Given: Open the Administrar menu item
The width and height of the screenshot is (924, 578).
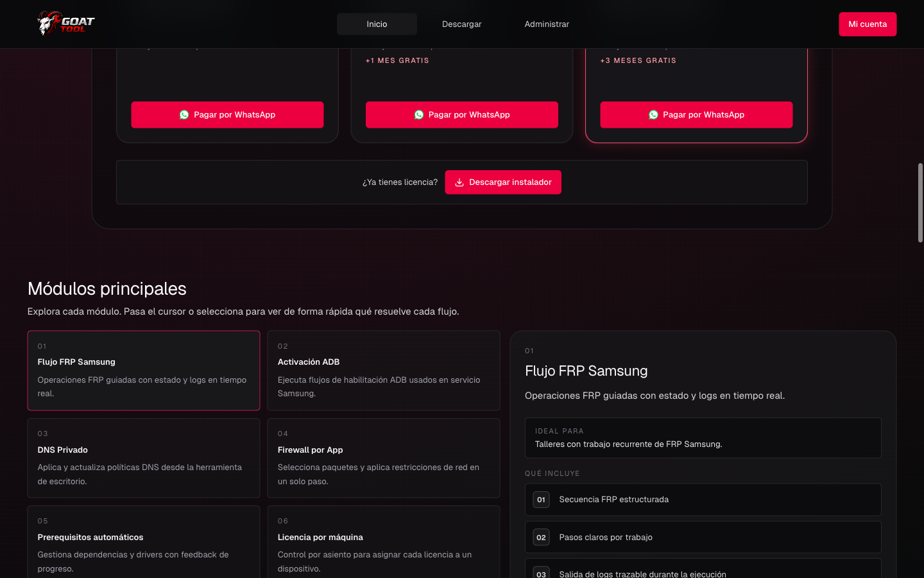Looking at the screenshot, I should click(x=547, y=24).
